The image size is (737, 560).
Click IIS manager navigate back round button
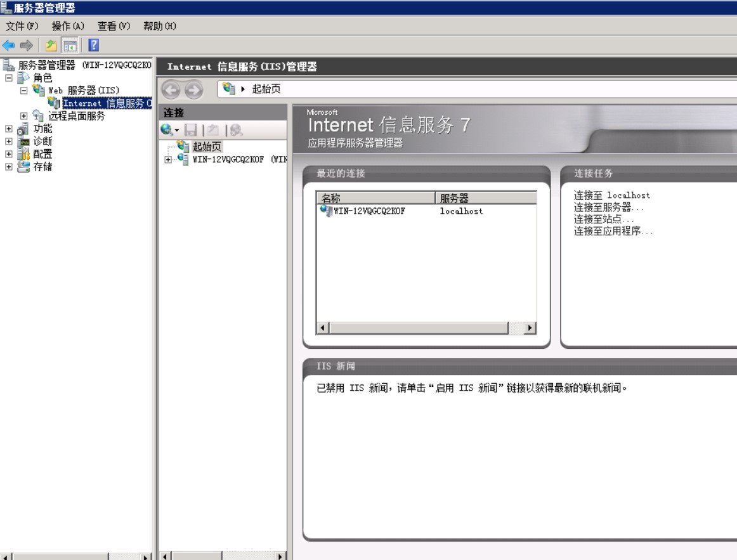[171, 89]
